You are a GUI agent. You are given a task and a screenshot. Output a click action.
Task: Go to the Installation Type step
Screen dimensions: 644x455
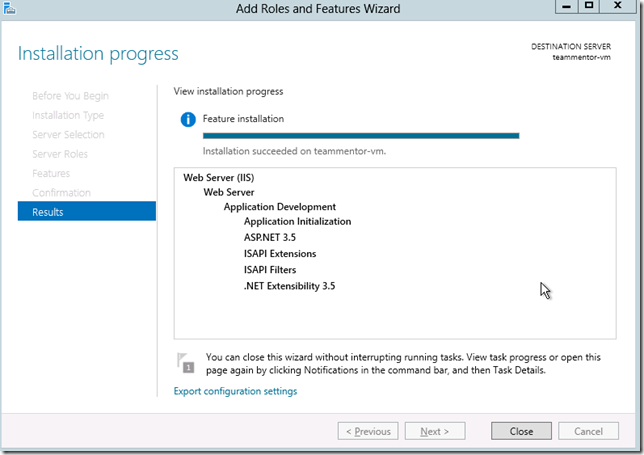pos(68,115)
